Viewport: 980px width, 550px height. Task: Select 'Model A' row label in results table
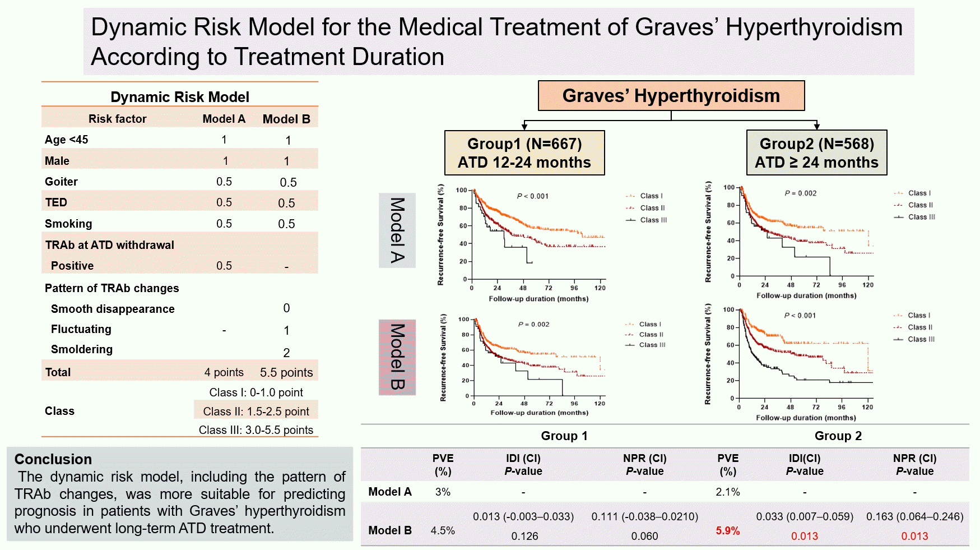point(390,492)
